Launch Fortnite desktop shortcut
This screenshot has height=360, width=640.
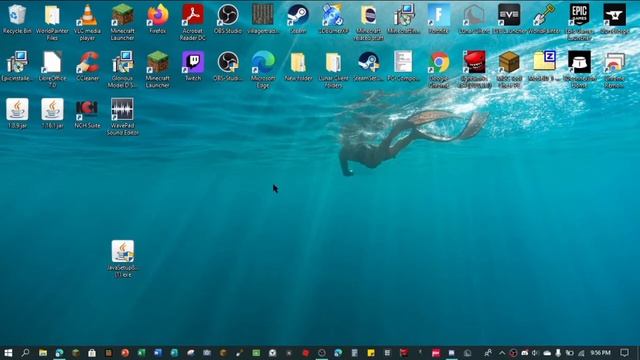tap(438, 20)
